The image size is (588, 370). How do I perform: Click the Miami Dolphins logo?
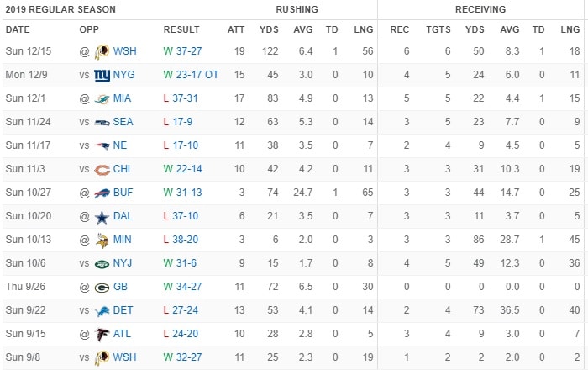[102, 98]
